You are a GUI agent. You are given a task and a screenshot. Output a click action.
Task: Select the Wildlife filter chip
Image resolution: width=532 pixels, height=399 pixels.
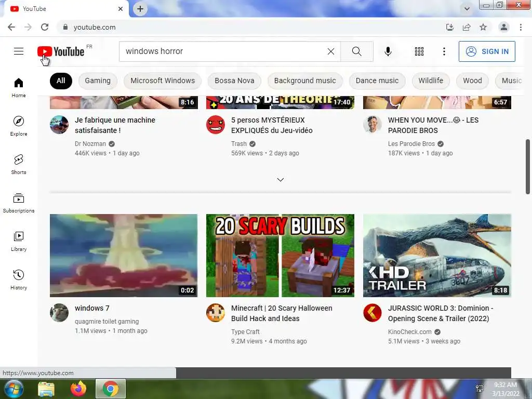pyautogui.click(x=431, y=81)
